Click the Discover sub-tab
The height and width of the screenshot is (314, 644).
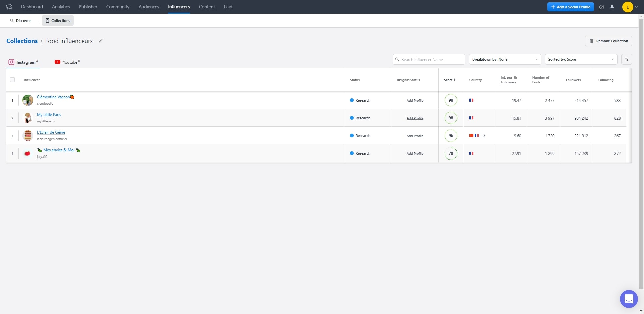(x=20, y=21)
